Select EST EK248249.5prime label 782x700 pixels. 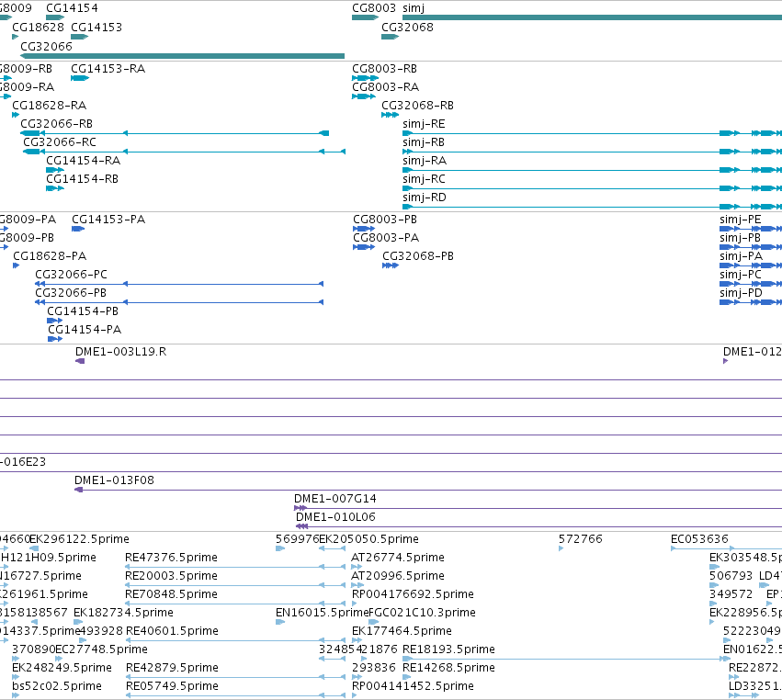point(62,669)
